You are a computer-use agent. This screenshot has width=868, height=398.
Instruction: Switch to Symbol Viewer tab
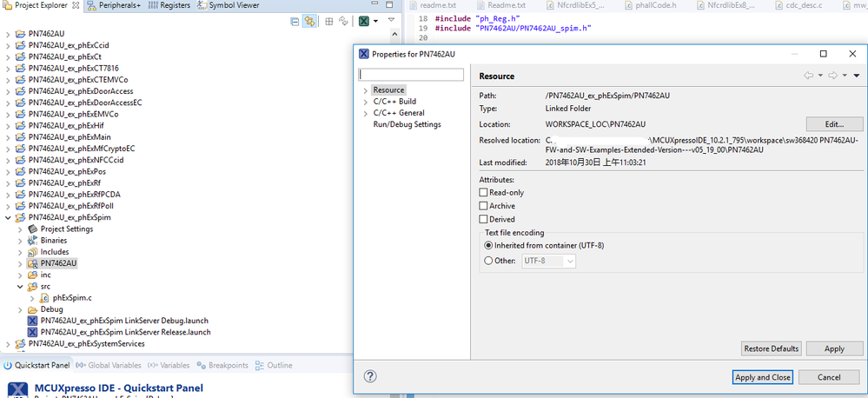tap(229, 5)
